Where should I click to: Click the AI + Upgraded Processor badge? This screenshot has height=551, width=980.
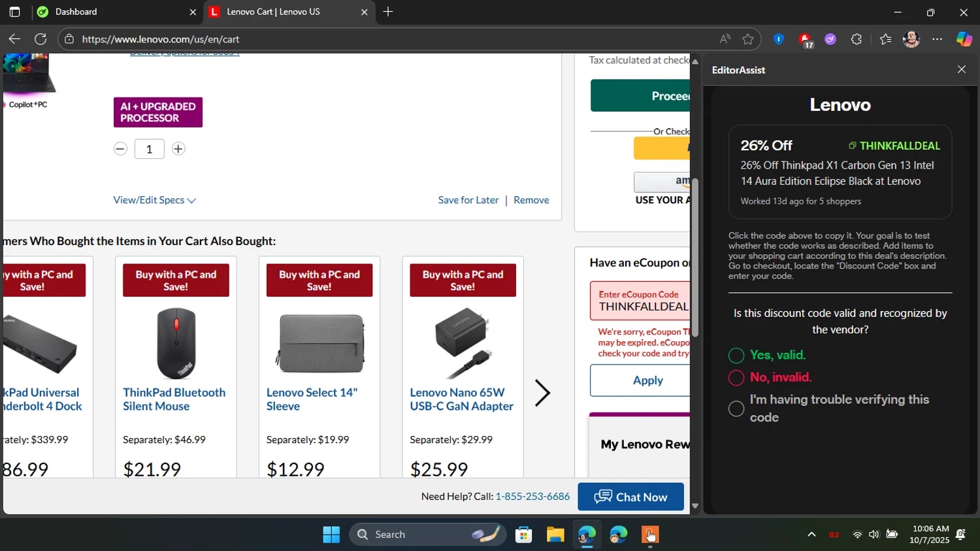[158, 112]
